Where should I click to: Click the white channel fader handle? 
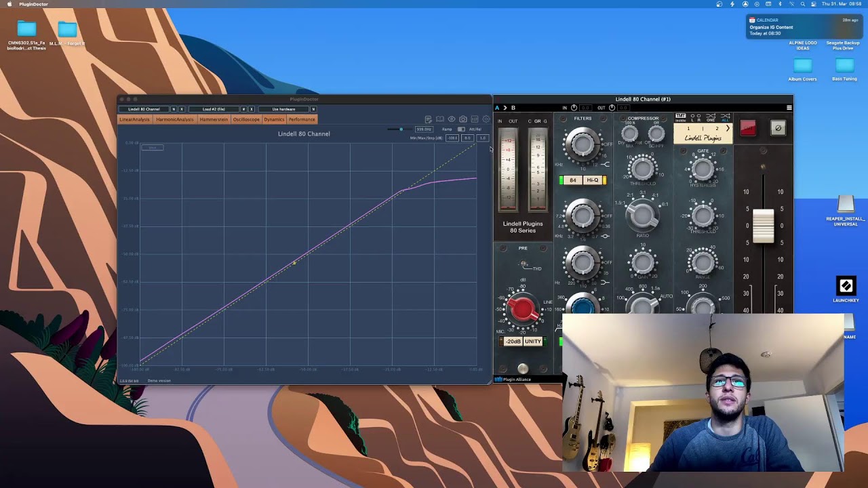coord(763,226)
